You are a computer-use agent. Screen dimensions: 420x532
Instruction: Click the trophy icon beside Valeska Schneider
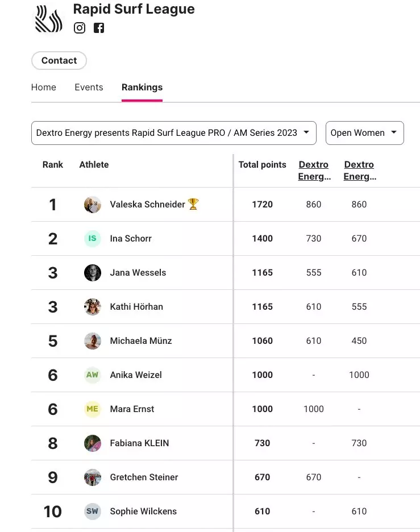pyautogui.click(x=193, y=204)
